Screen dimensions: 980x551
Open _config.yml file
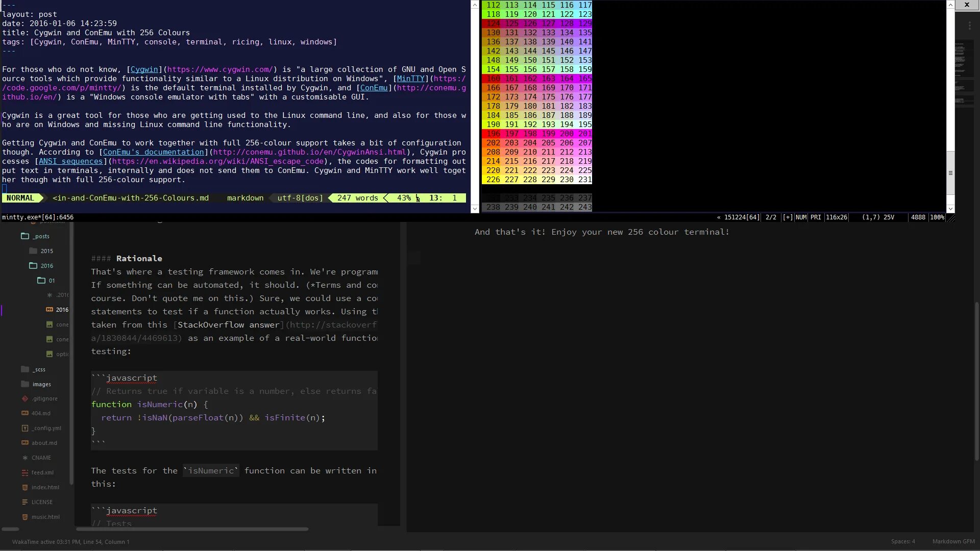(x=46, y=429)
